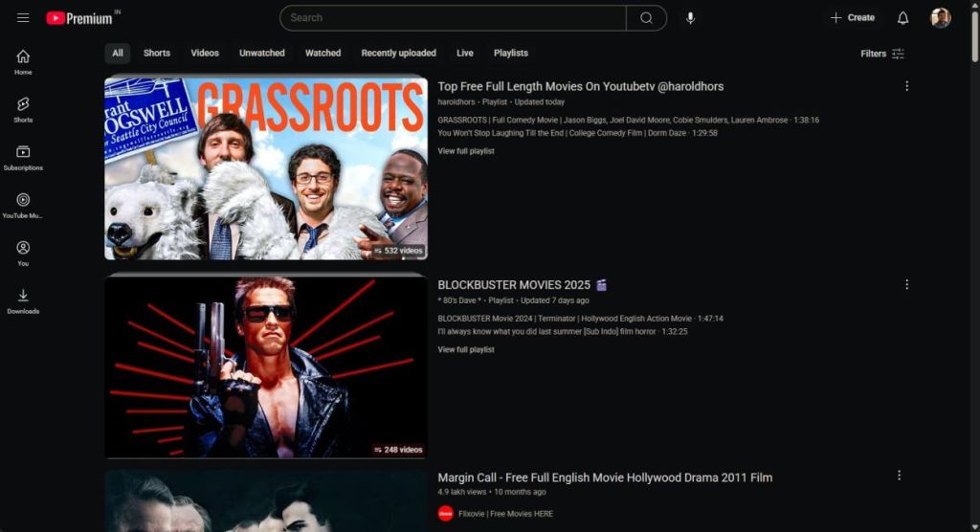Select the Unwatched filter chip
Image resolution: width=980 pixels, height=532 pixels.
tap(262, 54)
